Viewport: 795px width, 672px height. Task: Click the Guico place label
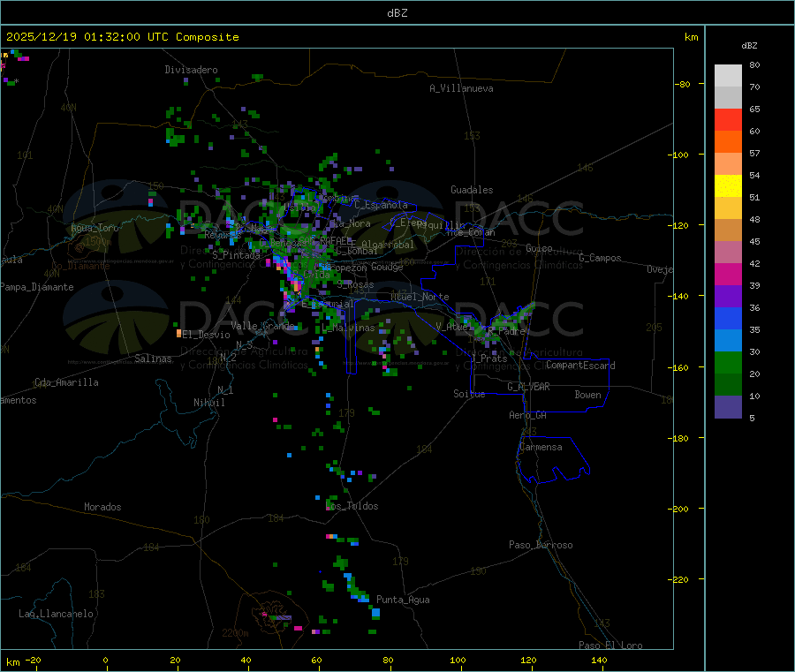pyautogui.click(x=539, y=248)
